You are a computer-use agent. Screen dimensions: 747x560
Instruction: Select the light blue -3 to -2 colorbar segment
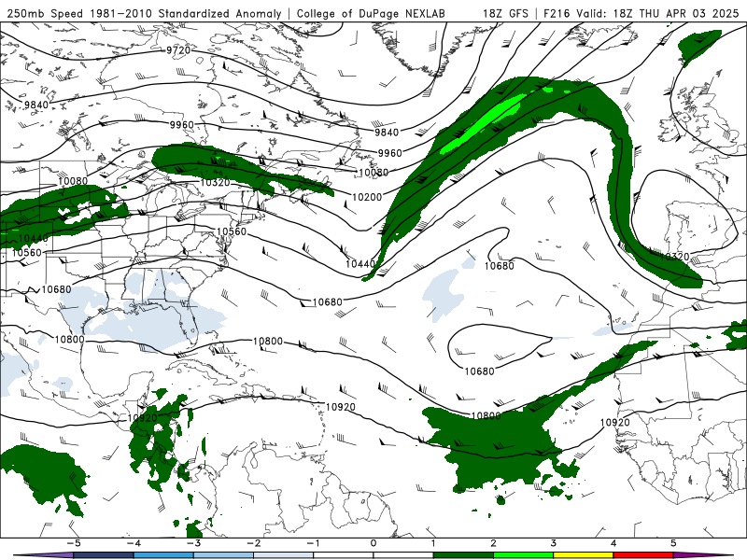click(223, 555)
